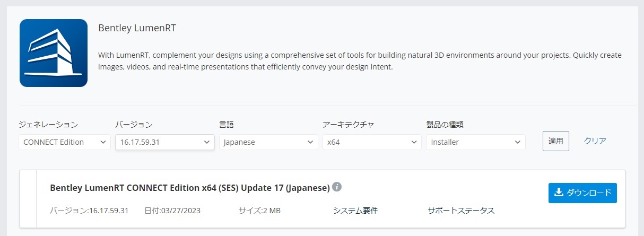
Task: Click the LumenRT product description paragraph
Action: coord(360,61)
